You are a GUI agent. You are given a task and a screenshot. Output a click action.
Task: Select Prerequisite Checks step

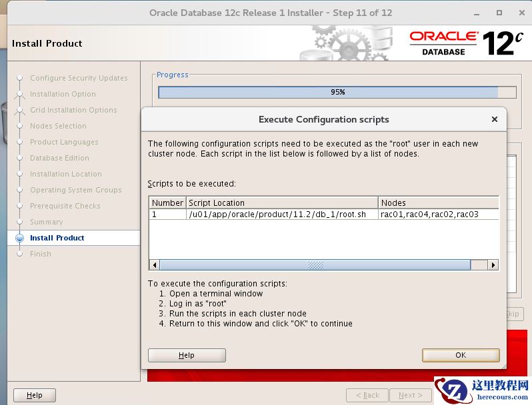pos(65,206)
